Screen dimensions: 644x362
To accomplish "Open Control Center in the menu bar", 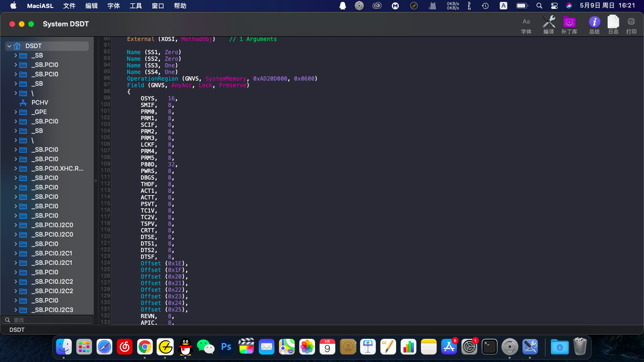I will tap(554, 6).
